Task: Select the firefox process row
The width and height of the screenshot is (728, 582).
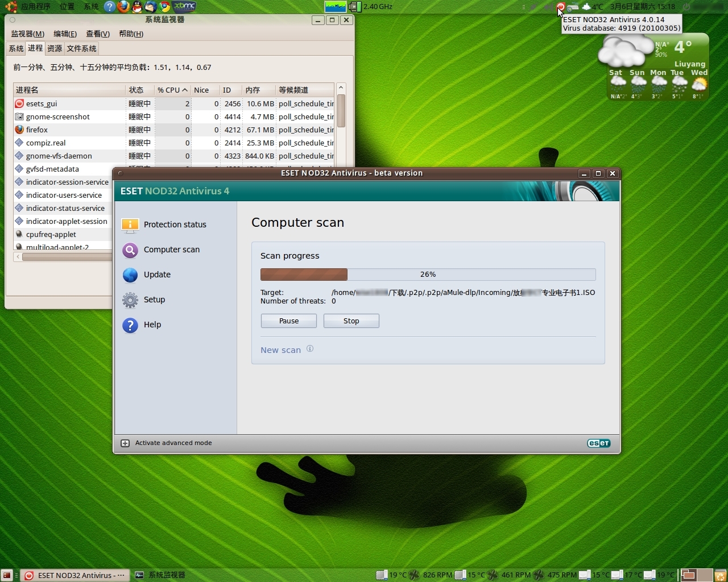Action: tap(173, 130)
